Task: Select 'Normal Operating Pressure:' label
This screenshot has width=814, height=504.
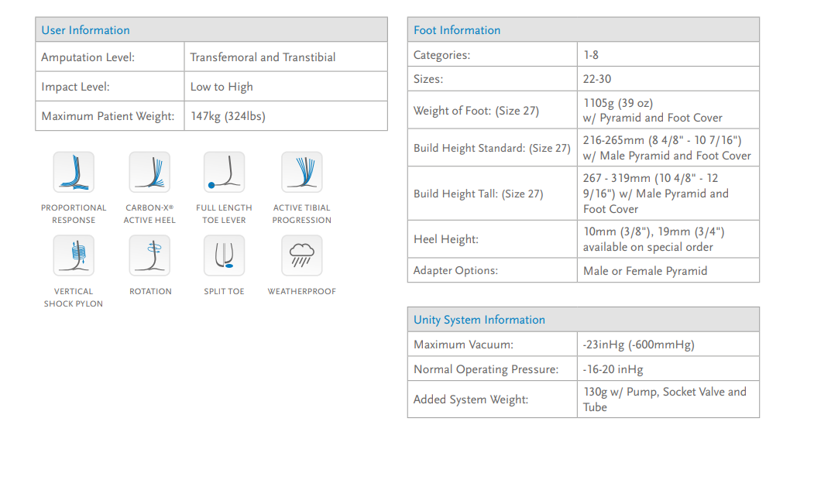Action: [486, 369]
